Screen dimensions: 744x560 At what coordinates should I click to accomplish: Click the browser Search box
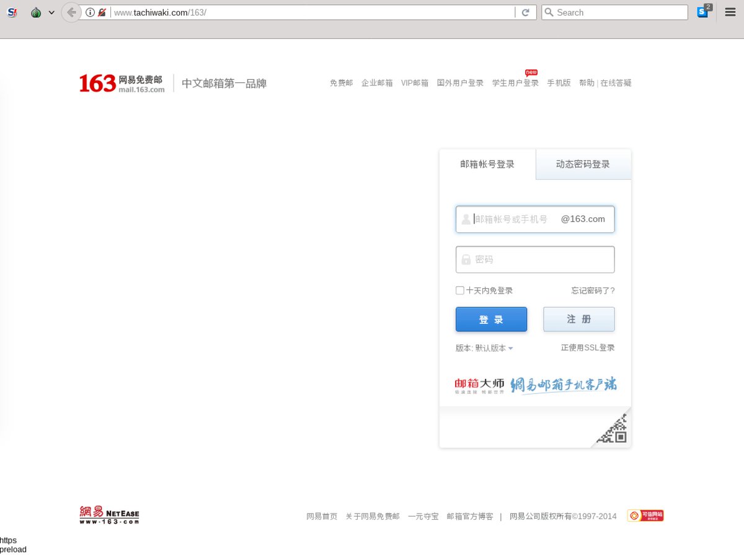pyautogui.click(x=614, y=12)
